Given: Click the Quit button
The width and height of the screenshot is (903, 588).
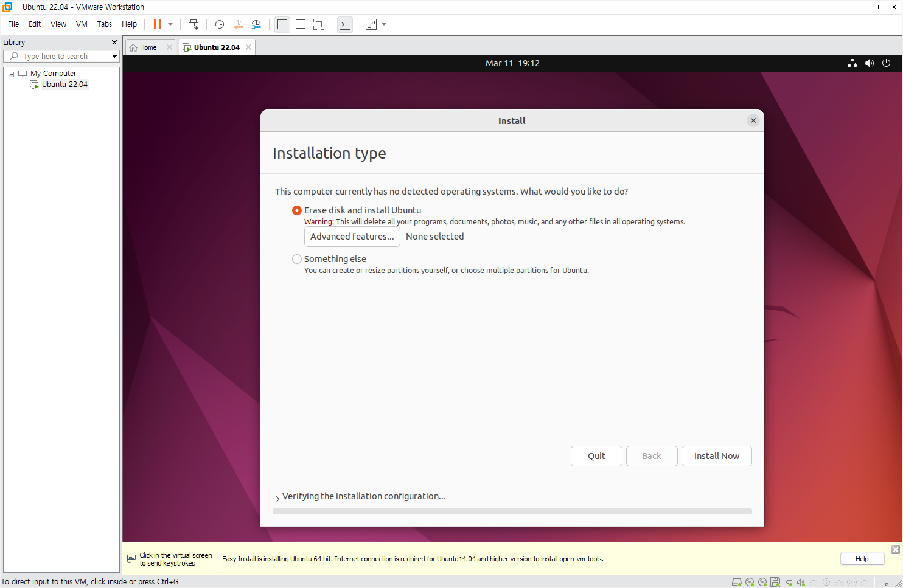Looking at the screenshot, I should (x=596, y=456).
